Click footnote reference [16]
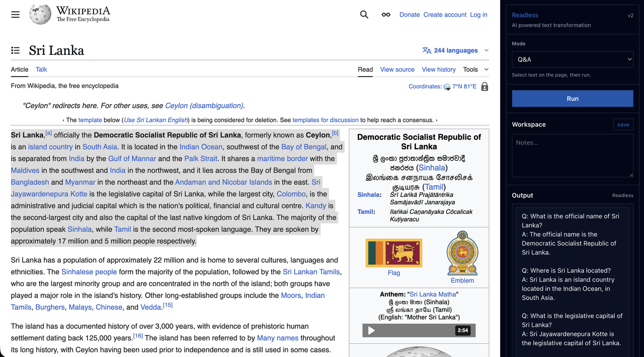 point(138,336)
